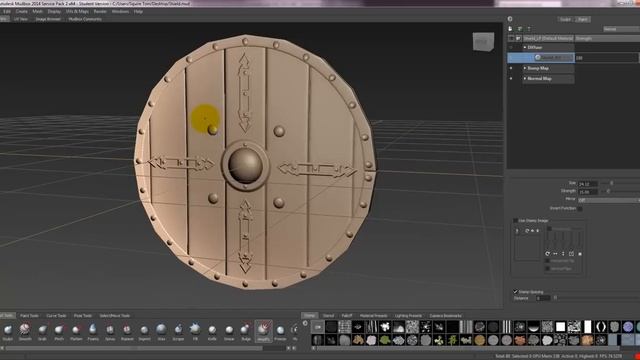Image resolution: width=640 pixels, height=360 pixels.
Task: Toggle the Invert Function checkbox
Action: pyautogui.click(x=580, y=209)
